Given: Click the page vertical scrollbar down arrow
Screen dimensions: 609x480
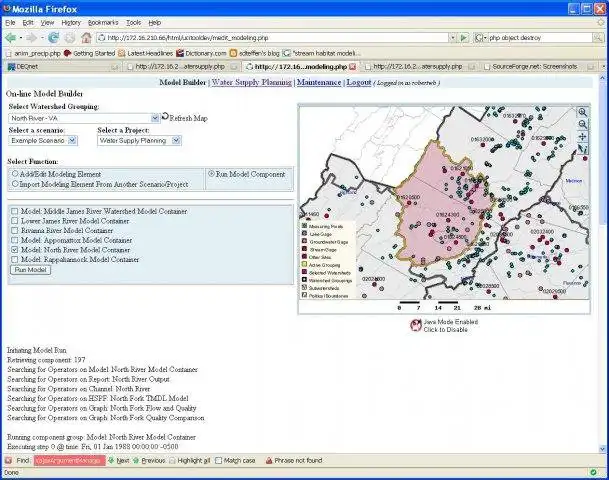Looking at the screenshot, I should pyautogui.click(x=602, y=449).
